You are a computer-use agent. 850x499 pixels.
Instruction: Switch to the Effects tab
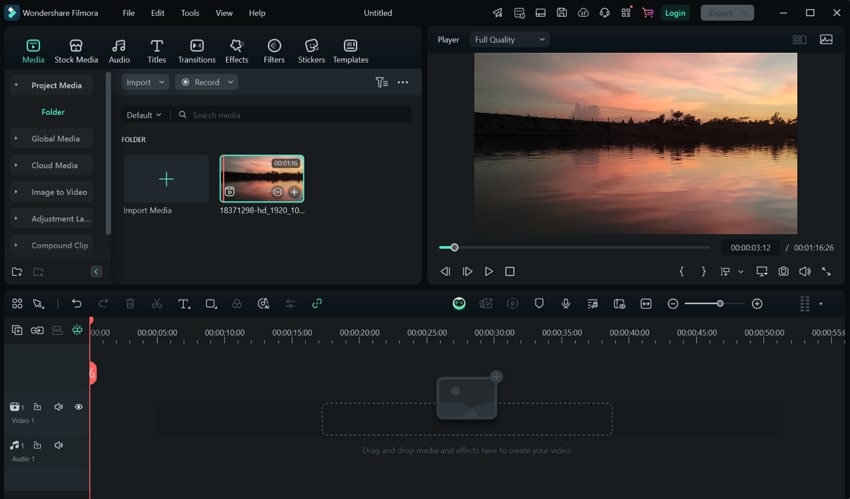[236, 51]
